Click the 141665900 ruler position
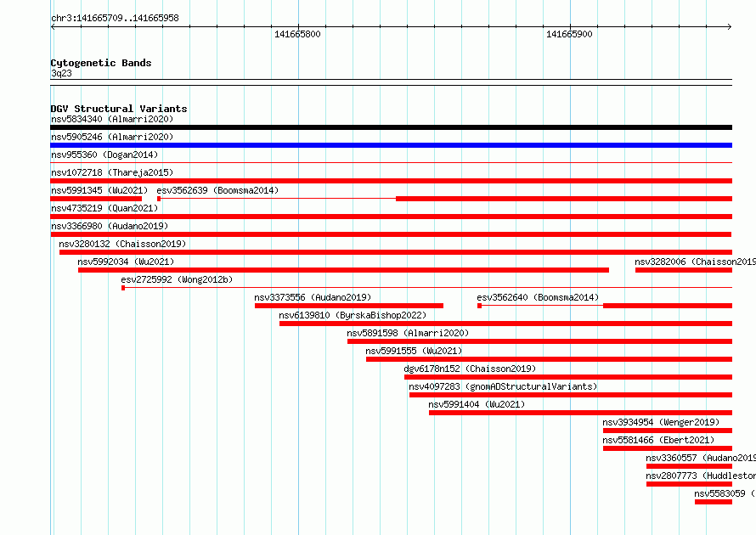The height and width of the screenshot is (535, 756). [x=569, y=34]
